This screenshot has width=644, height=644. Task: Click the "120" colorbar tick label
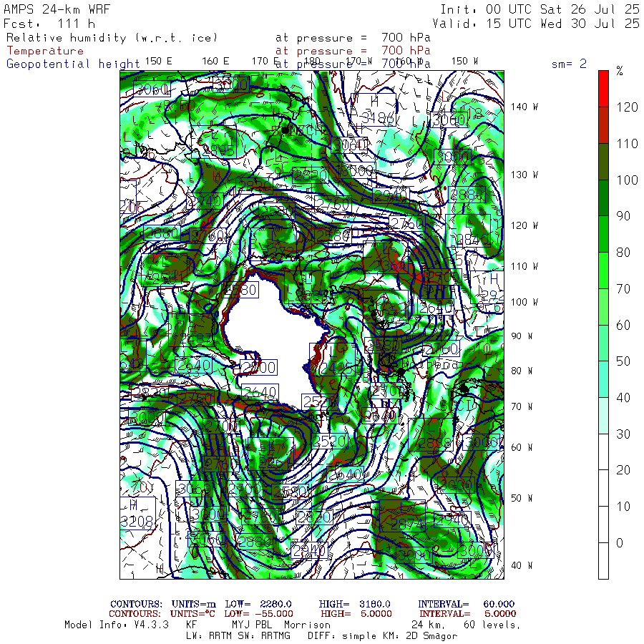click(627, 107)
